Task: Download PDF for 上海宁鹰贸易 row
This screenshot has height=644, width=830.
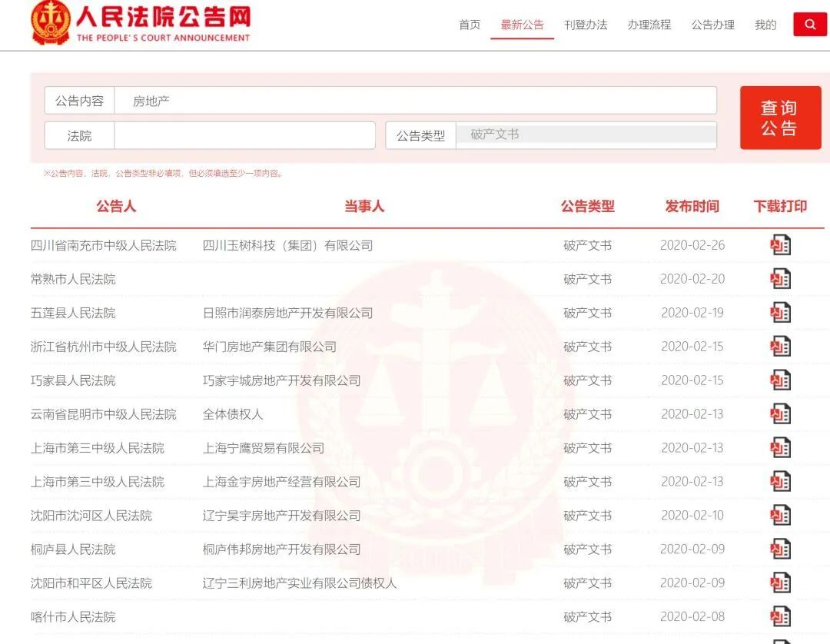Action: 780,448
